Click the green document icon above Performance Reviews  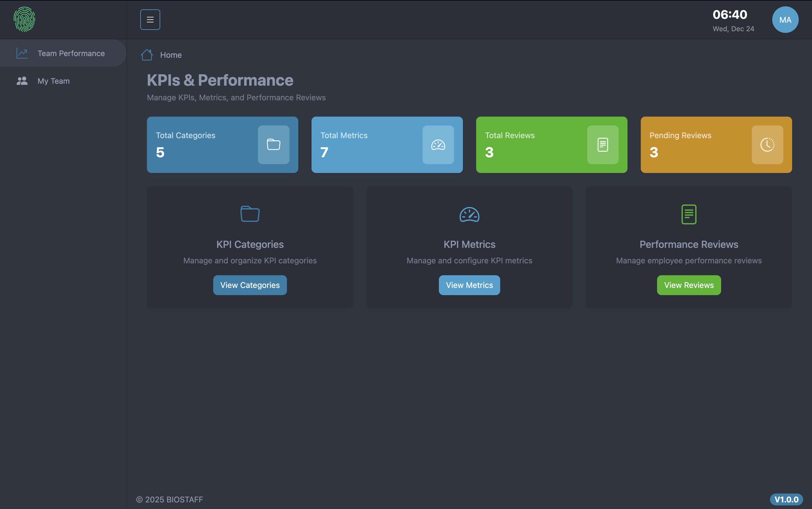689,214
